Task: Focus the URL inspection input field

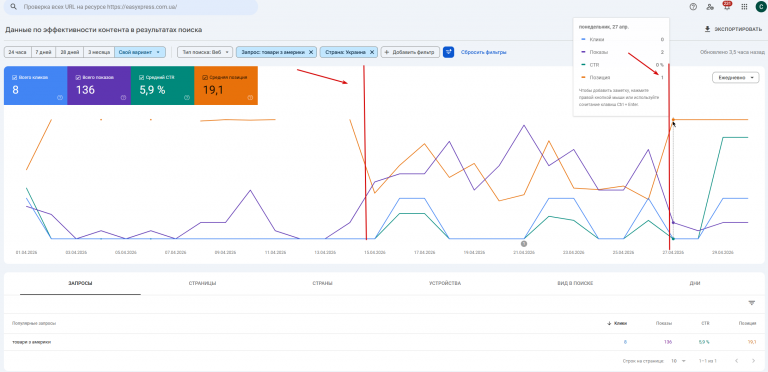Action: pos(131,7)
